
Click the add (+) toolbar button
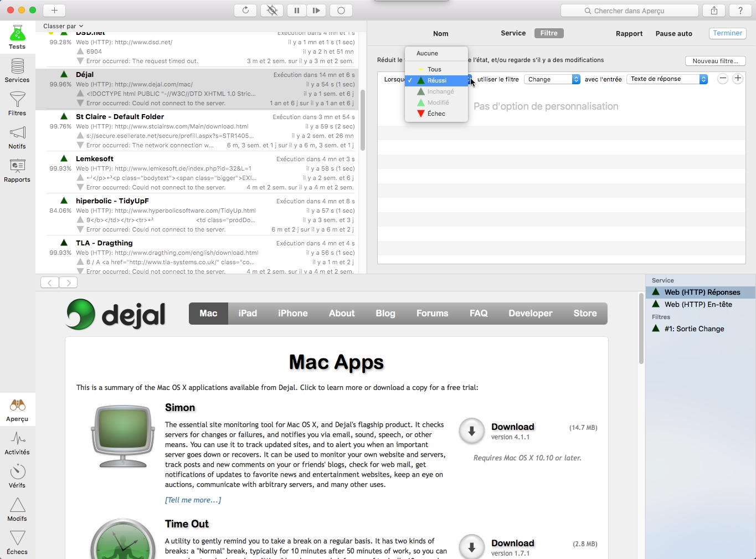pos(54,10)
